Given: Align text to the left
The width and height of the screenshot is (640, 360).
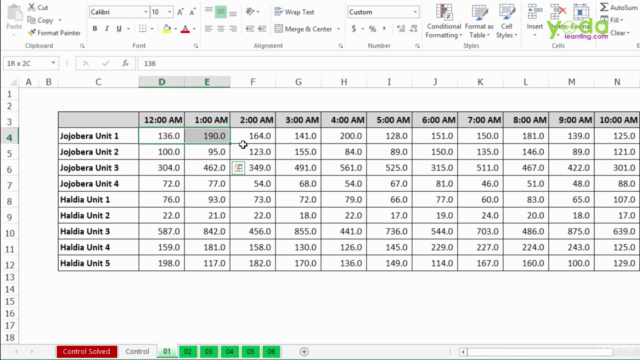Looking at the screenshot, I should click(209, 29).
